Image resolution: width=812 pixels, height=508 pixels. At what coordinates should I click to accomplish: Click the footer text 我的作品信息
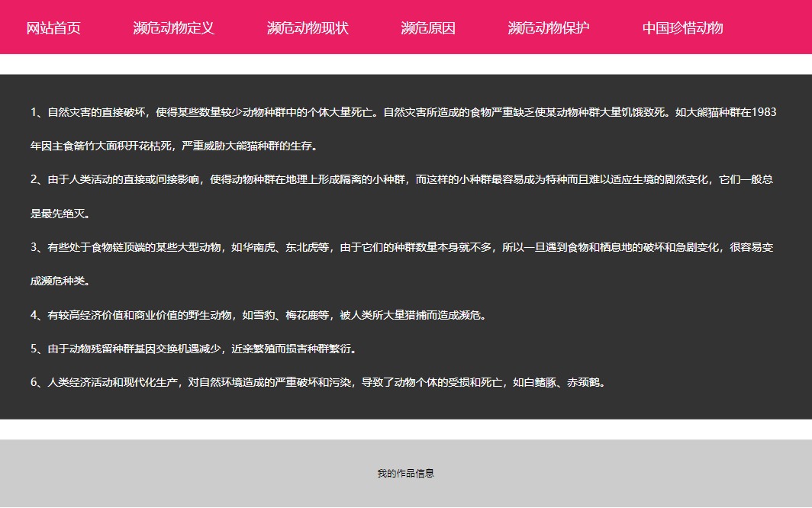pos(405,474)
